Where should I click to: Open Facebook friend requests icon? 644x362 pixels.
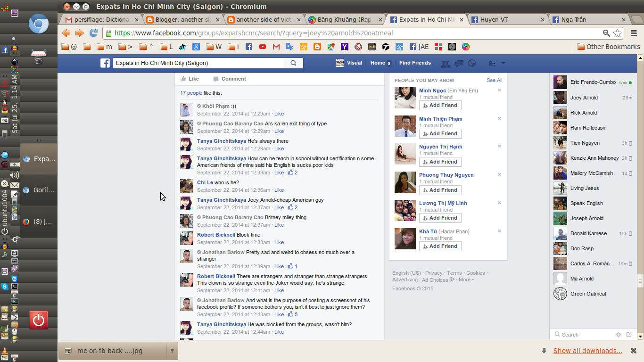(445, 64)
